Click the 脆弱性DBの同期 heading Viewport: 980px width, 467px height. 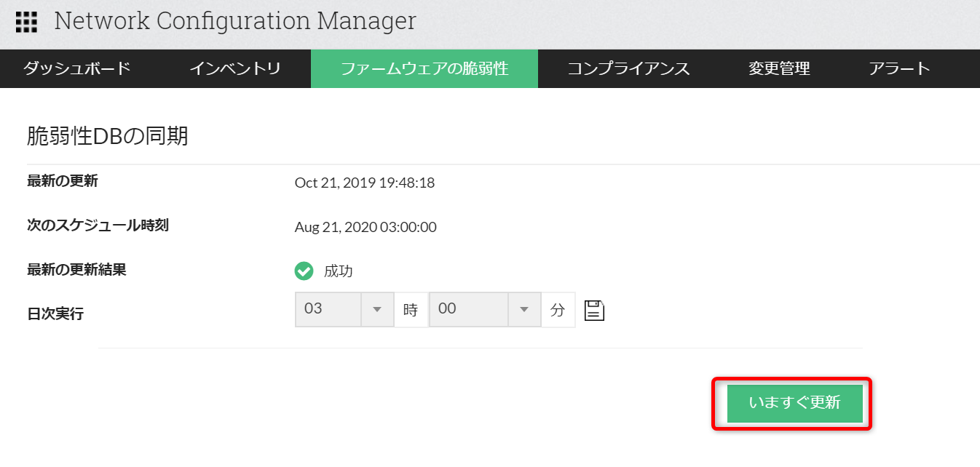pyautogui.click(x=108, y=136)
